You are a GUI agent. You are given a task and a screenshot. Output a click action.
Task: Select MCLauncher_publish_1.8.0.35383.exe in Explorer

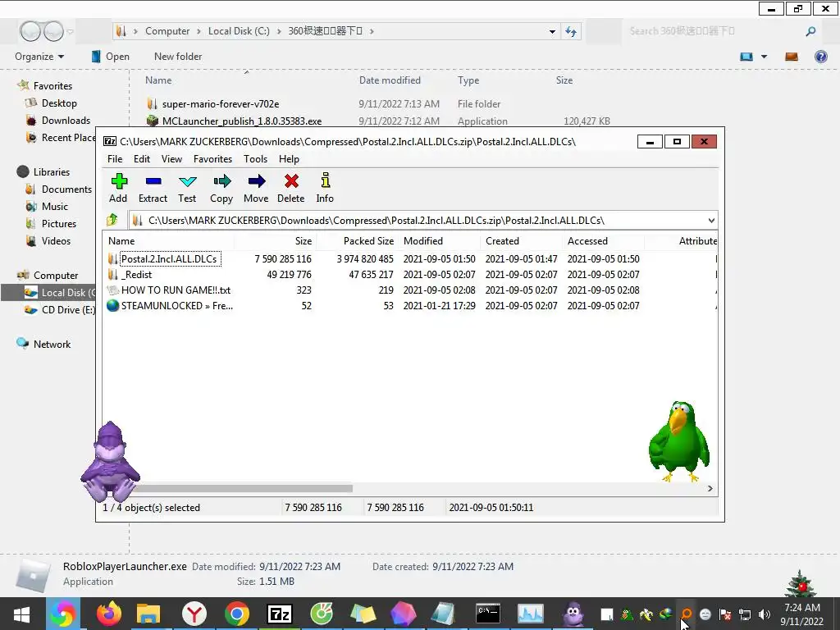click(x=242, y=121)
